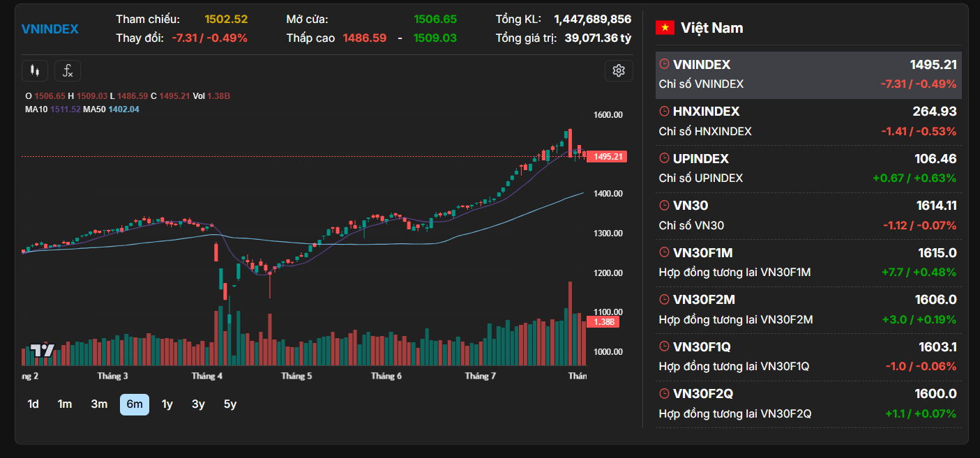Click the MA10 1511.52 legend
The width and height of the screenshot is (980, 458).
coord(53,109)
